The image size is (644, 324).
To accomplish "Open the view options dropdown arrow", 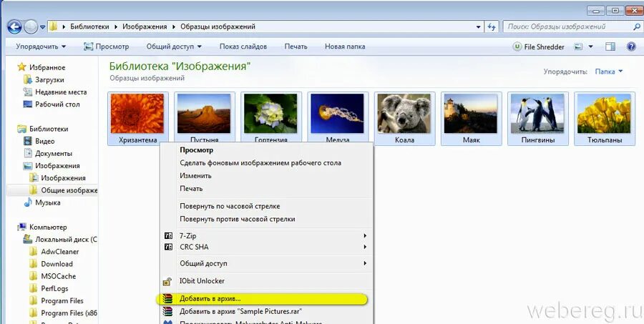I will [x=590, y=46].
